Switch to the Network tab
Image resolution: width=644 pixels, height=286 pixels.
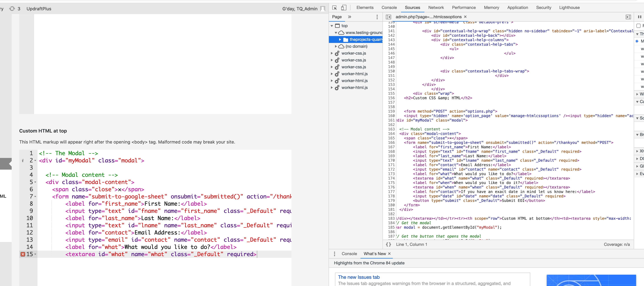[x=436, y=8]
